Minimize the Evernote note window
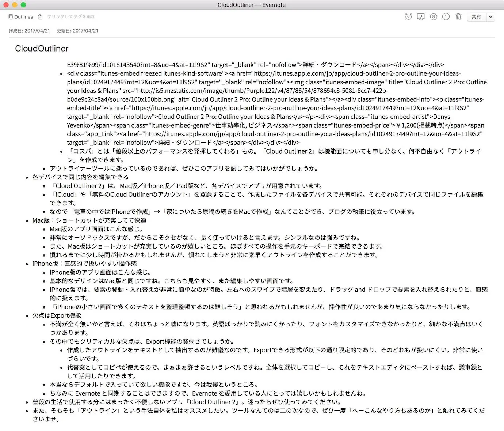This screenshot has height=431, width=504. point(15,5)
